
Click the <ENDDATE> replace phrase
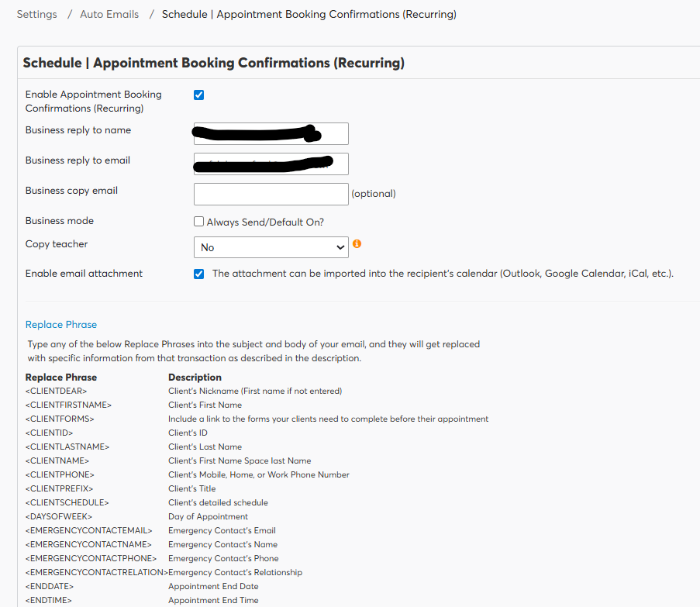click(x=50, y=586)
